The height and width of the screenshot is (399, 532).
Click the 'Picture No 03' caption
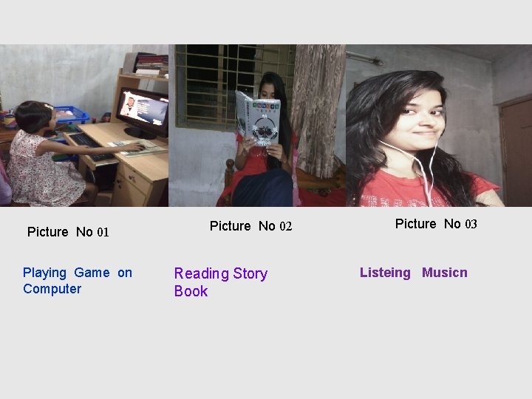click(x=437, y=224)
